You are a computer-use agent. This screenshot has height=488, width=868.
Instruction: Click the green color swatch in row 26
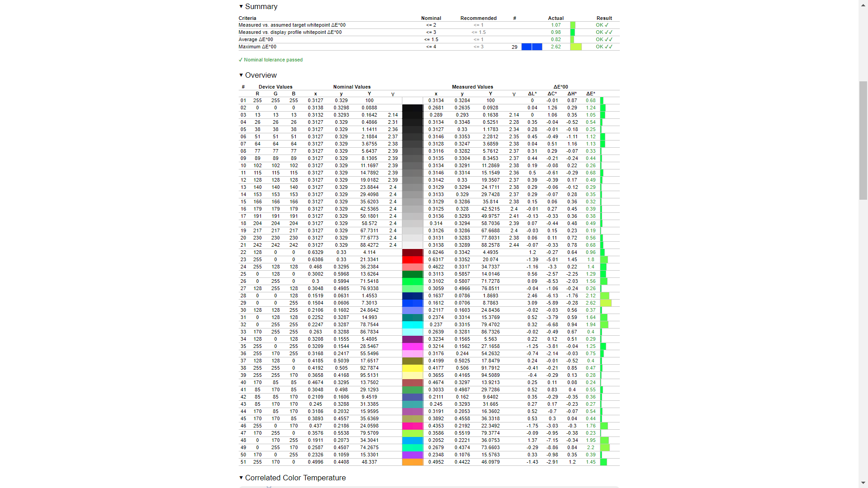[412, 282]
